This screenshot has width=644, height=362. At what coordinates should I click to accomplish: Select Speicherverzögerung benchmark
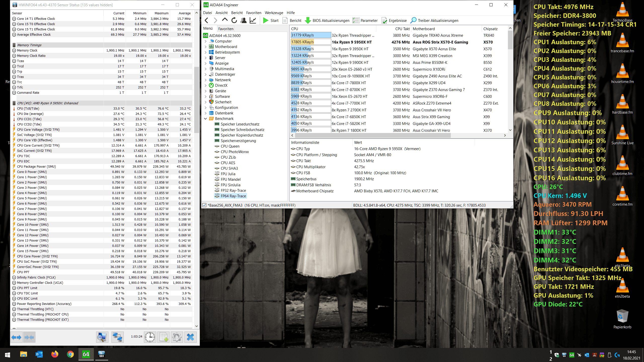[238, 141]
